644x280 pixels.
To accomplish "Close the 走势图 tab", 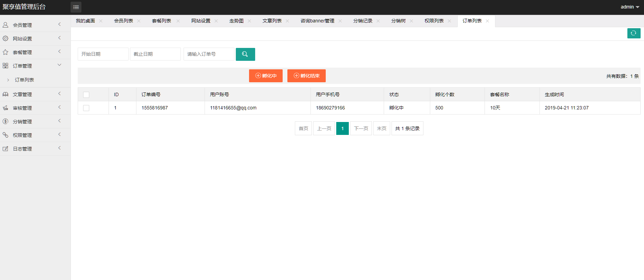I will [x=249, y=21].
